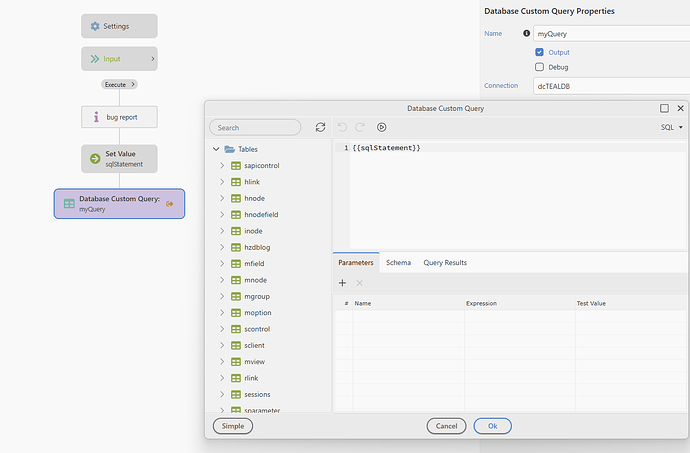Click the undo arrow icon
This screenshot has height=453, width=690.
point(343,128)
